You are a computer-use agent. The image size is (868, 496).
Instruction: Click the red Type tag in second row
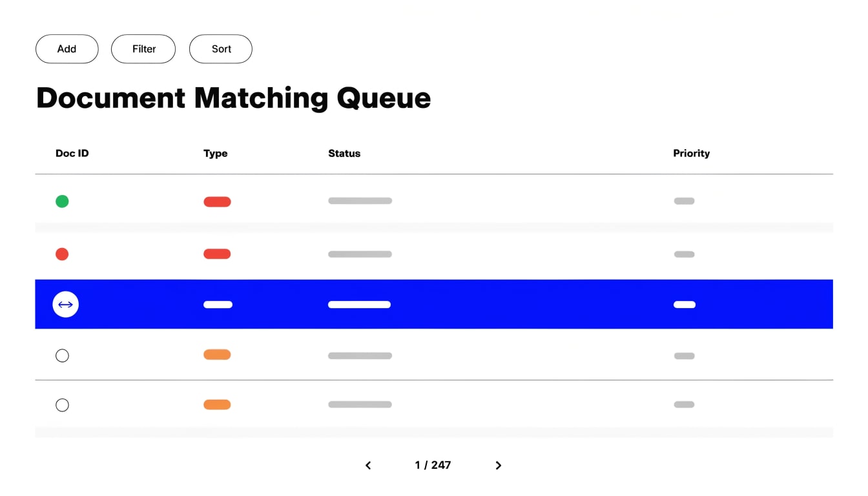(x=217, y=254)
